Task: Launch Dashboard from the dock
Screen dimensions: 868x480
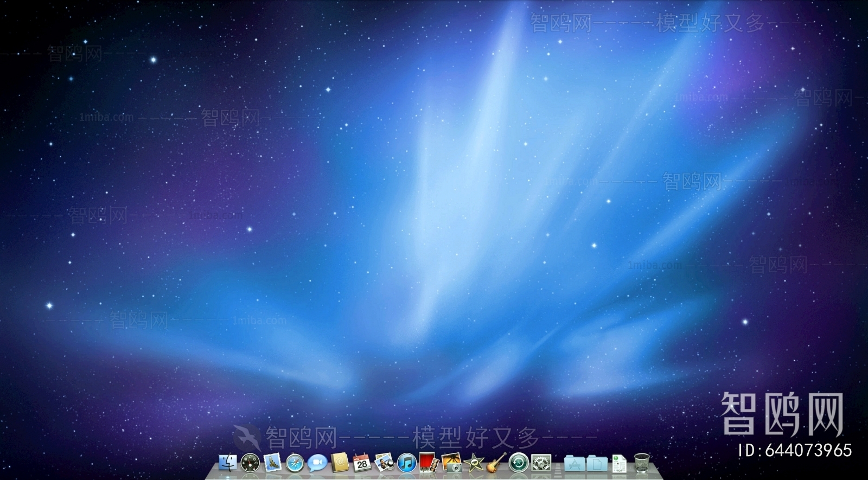Action: [x=250, y=463]
